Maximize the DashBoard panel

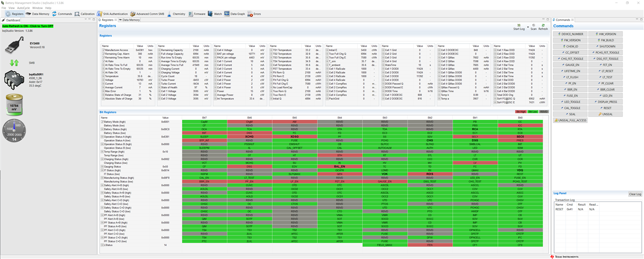click(93, 20)
